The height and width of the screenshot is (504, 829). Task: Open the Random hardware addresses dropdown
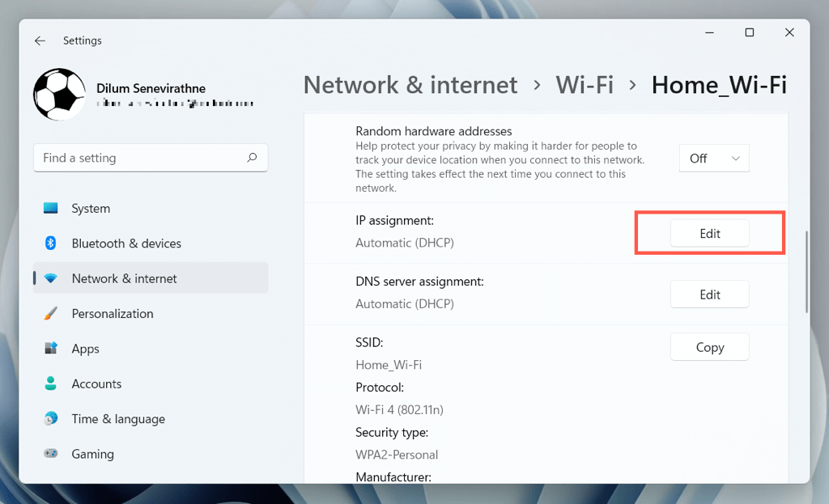point(714,159)
